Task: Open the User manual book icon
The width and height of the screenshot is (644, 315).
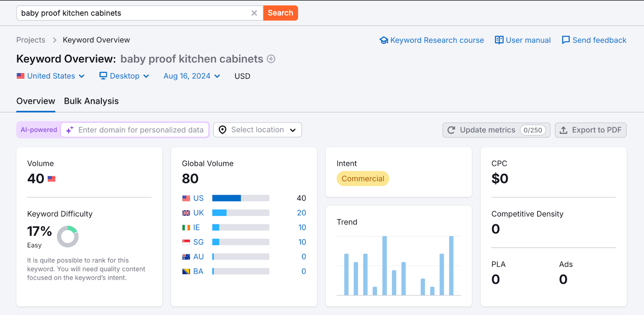Action: 499,40
